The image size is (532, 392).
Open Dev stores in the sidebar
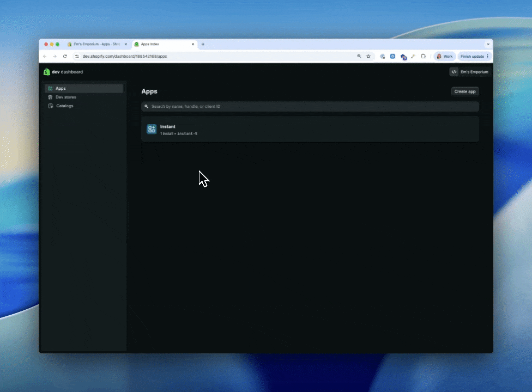pyautogui.click(x=65, y=97)
